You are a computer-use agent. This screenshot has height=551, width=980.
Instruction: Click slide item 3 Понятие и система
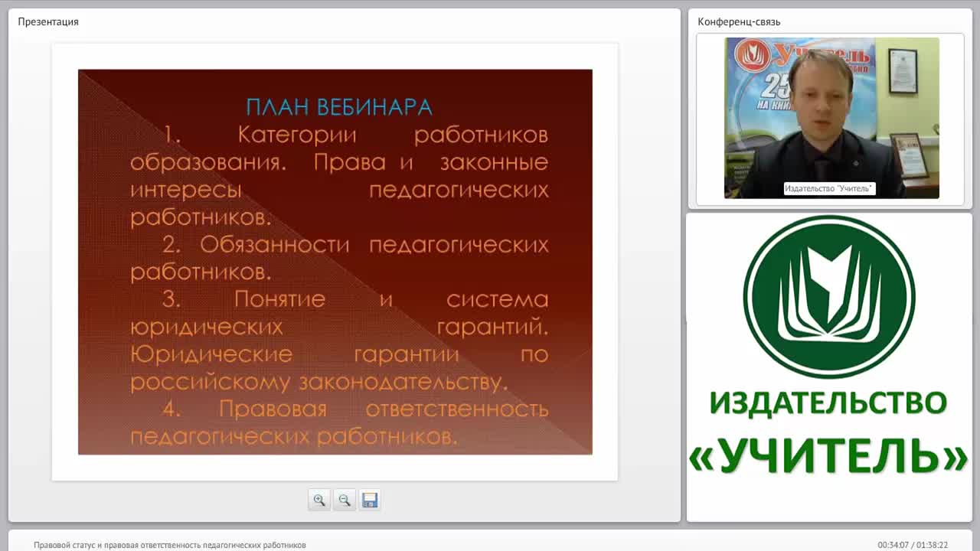(x=339, y=341)
